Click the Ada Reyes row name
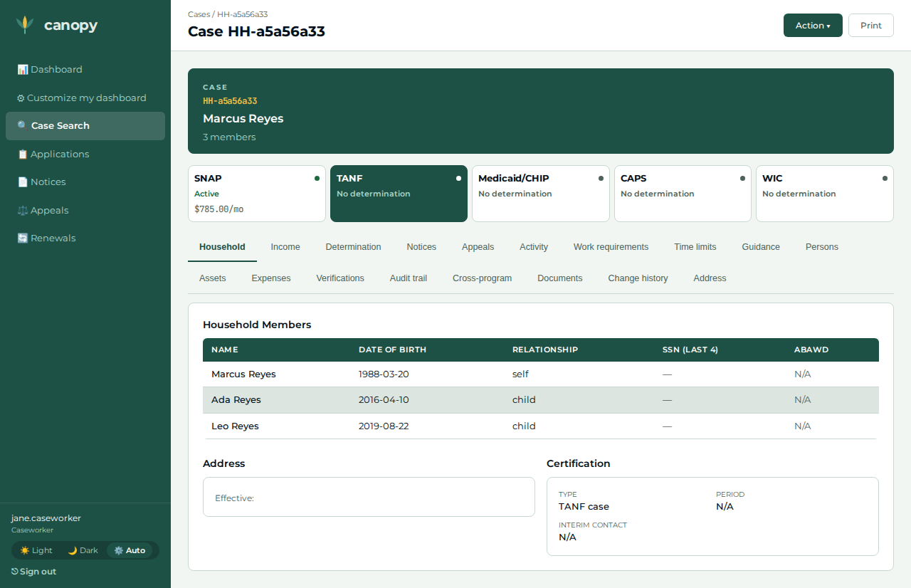 coord(236,400)
